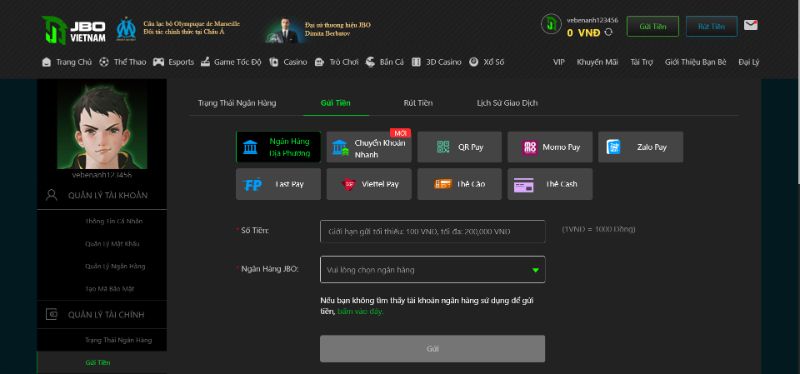Image resolution: width=800 pixels, height=374 pixels.
Task: Open Game Tốc Độ menu
Action: (231, 62)
